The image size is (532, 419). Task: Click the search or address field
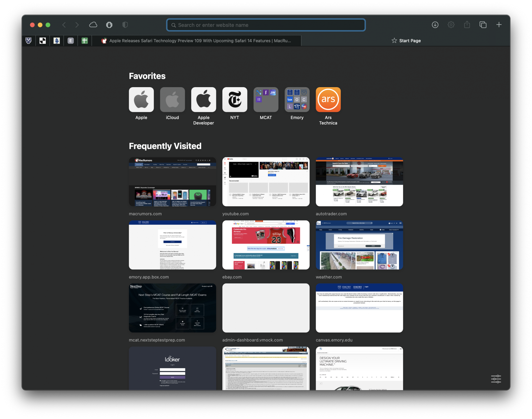coord(266,25)
